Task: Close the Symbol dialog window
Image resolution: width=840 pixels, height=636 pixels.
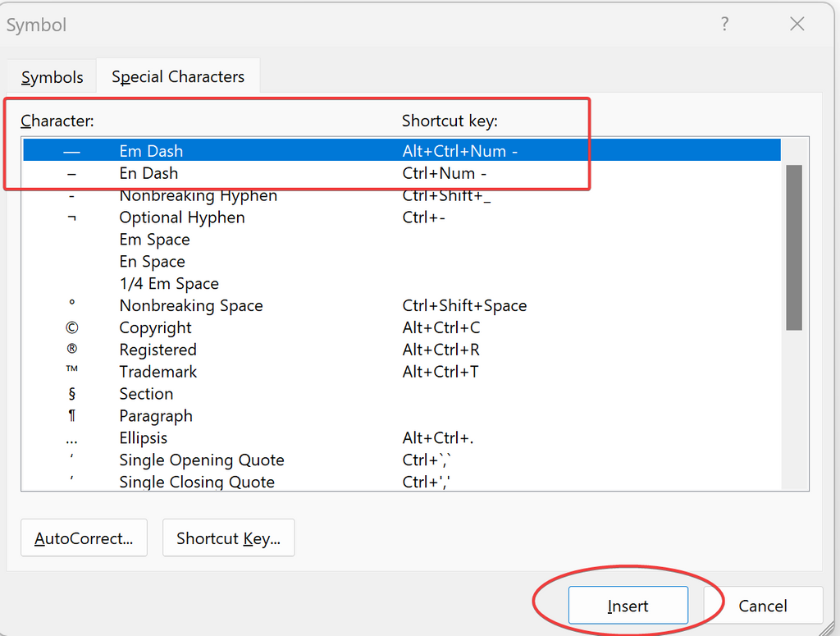Action: point(797,25)
